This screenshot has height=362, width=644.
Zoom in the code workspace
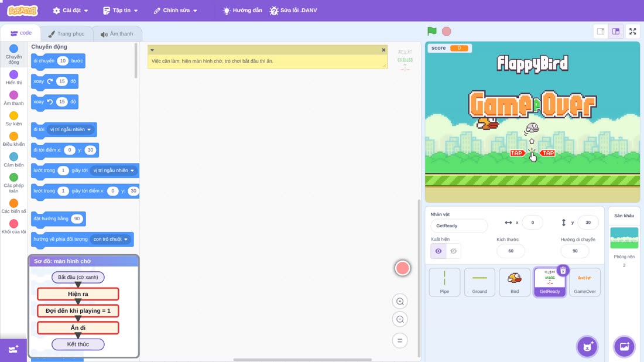pyautogui.click(x=400, y=301)
